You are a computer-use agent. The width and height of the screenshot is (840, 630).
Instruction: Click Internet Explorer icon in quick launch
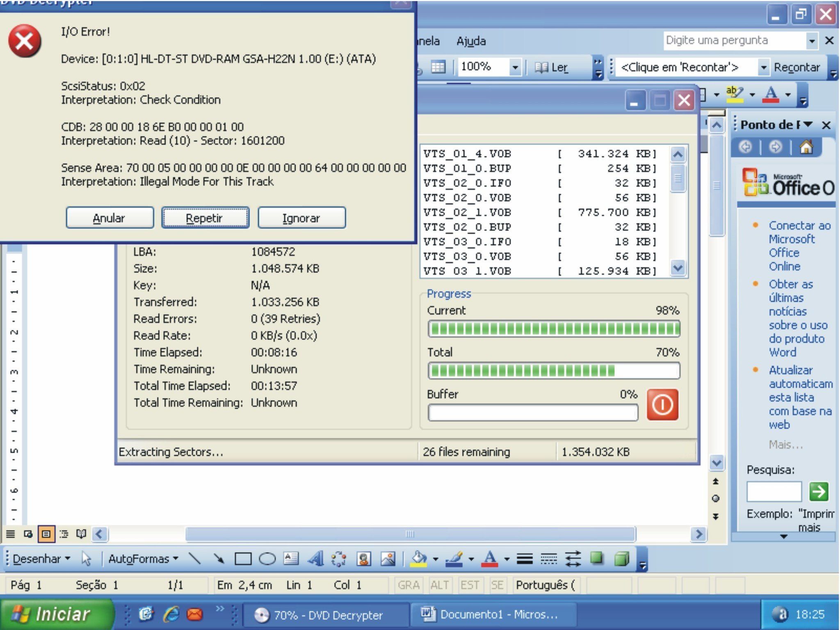point(171,614)
